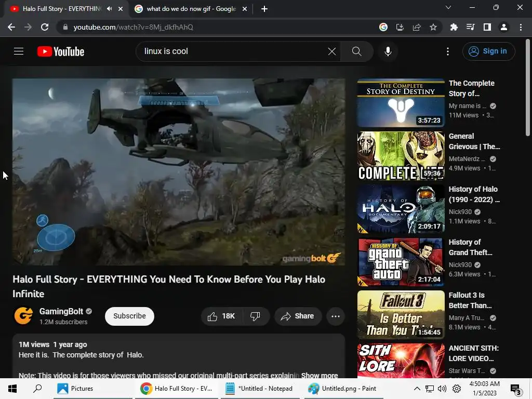Open Windows Start menu
The width and height of the screenshot is (532, 399).
pos(12,389)
